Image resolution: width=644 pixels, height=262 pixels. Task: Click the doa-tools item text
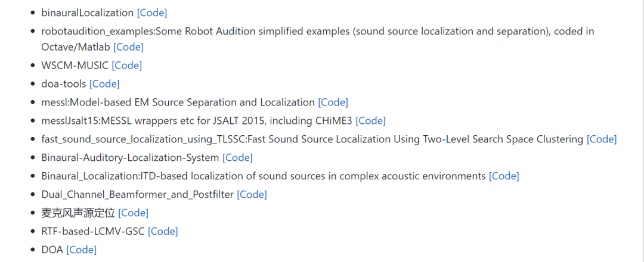(64, 84)
